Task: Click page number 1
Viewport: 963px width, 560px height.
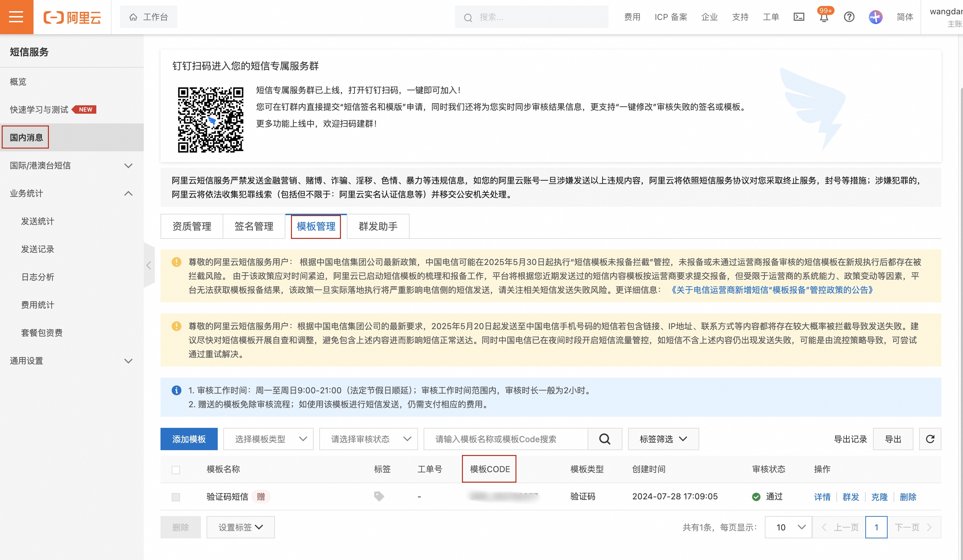Action: pyautogui.click(x=876, y=527)
